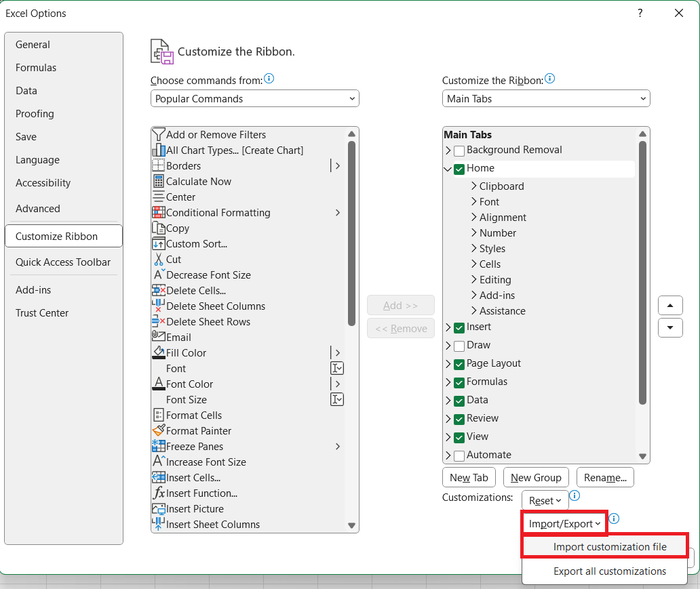Open the Choose commands from dropdown

pos(255,98)
